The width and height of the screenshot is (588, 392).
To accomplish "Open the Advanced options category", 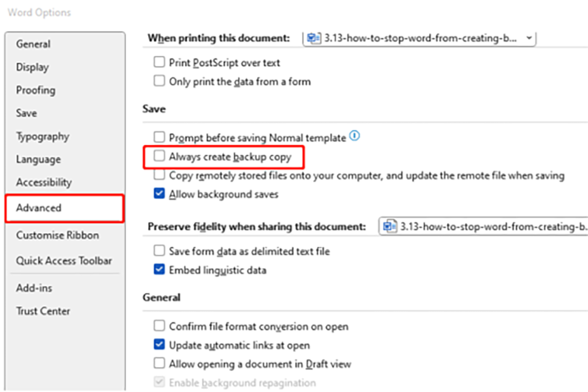I will 39,208.
